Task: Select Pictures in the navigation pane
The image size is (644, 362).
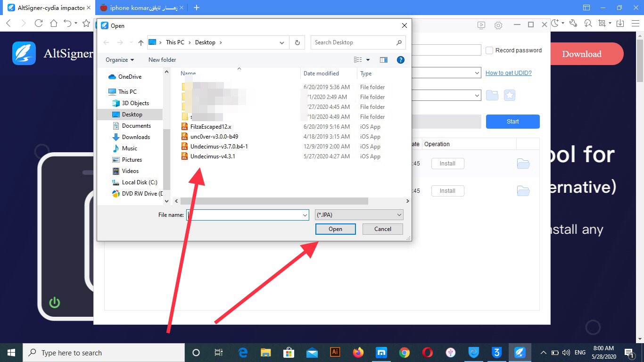Action: pyautogui.click(x=127, y=160)
